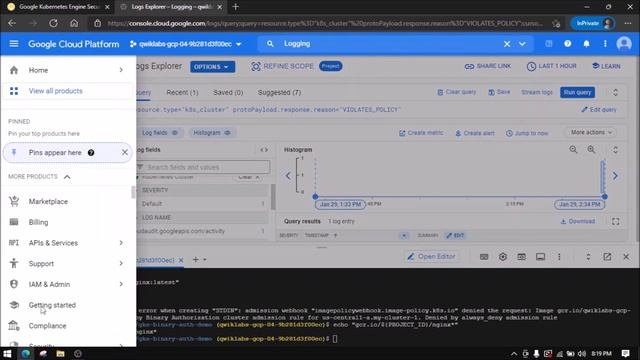Click Clear query
Screen dimensions: 640x360
457,92
